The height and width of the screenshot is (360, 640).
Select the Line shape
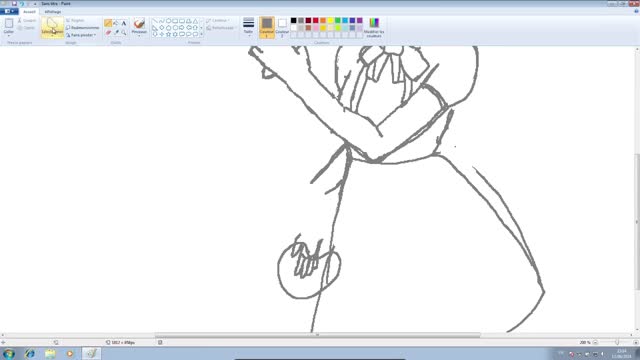(x=155, y=21)
